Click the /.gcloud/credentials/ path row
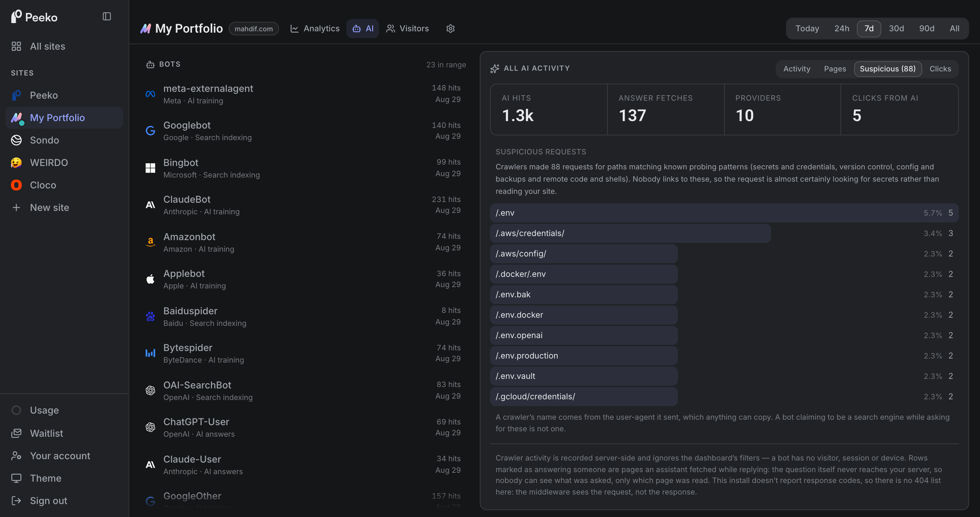Image resolution: width=980 pixels, height=517 pixels. point(724,397)
